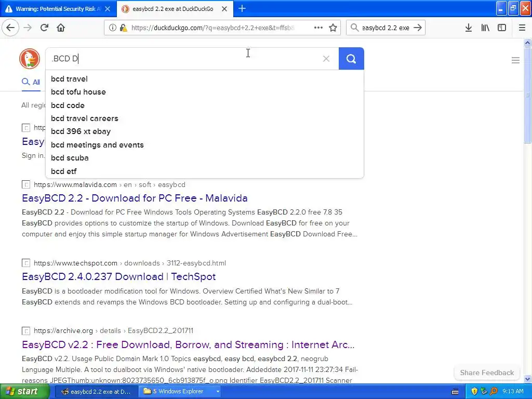
Task: Open the library bookshelf icon
Action: [x=485, y=28]
